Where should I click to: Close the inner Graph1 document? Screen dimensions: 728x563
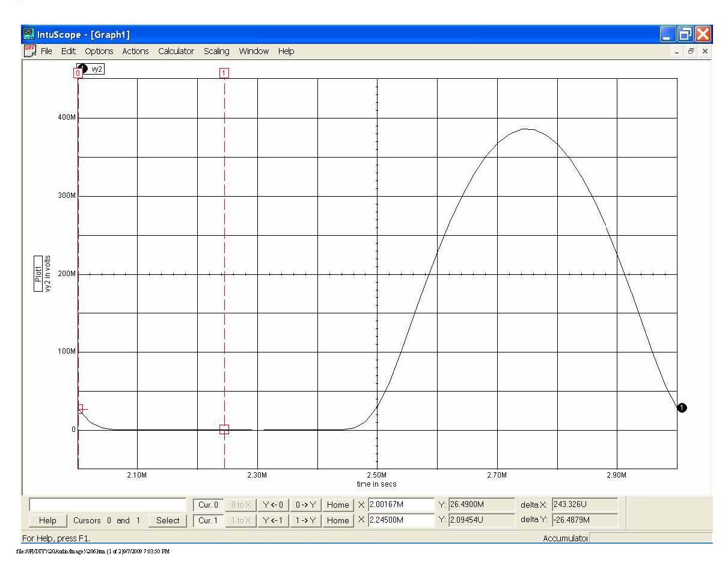point(705,52)
